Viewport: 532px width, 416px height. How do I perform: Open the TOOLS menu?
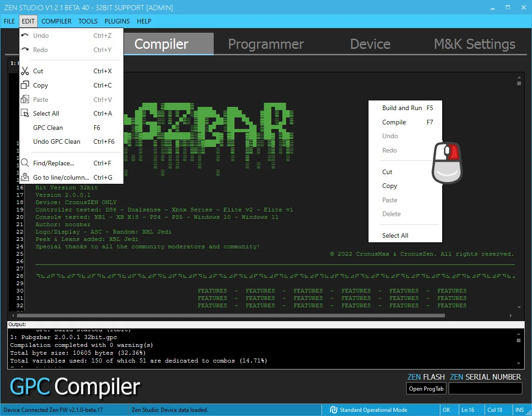[x=88, y=21]
